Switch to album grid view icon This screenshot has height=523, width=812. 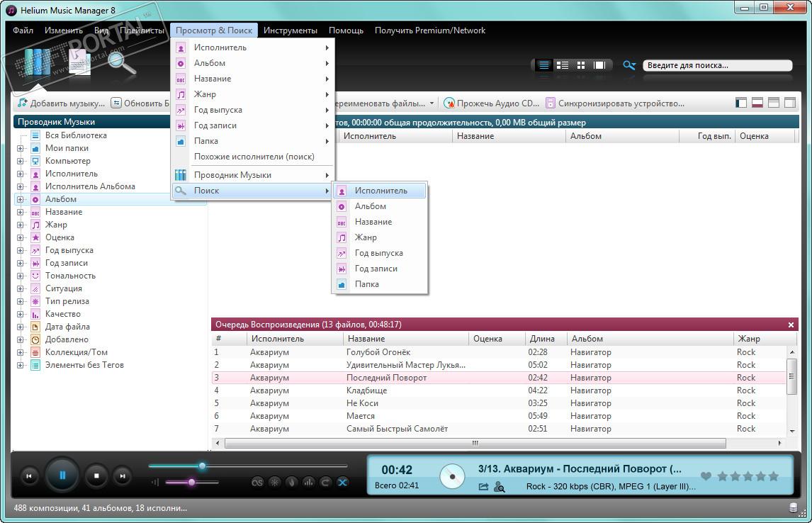click(x=581, y=65)
